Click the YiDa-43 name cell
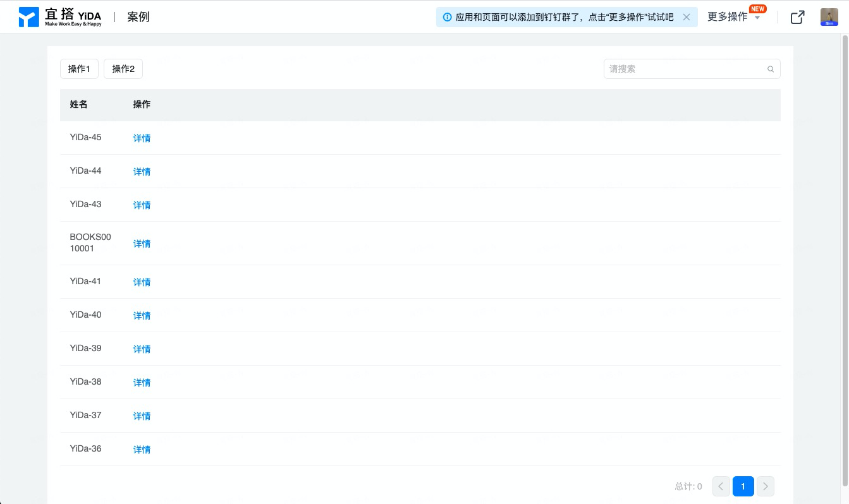 (85, 204)
